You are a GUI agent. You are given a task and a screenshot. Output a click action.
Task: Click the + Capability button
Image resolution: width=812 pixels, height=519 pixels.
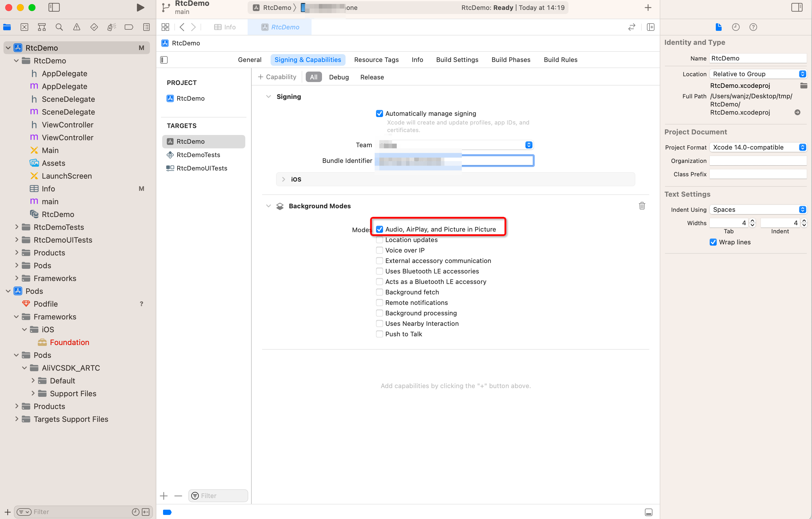277,77
